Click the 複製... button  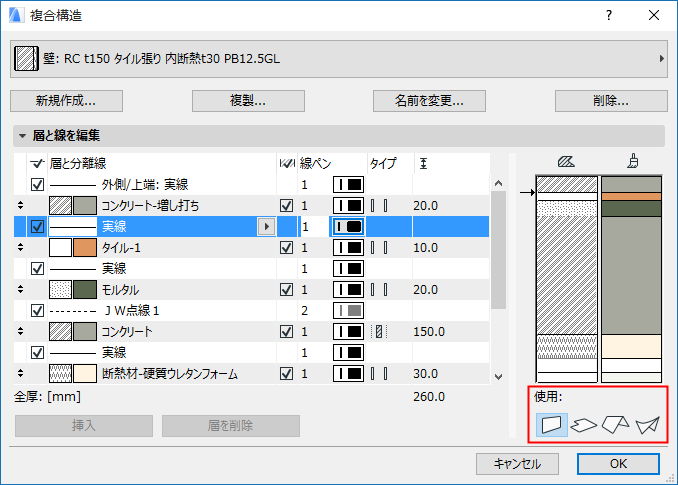[x=248, y=101]
